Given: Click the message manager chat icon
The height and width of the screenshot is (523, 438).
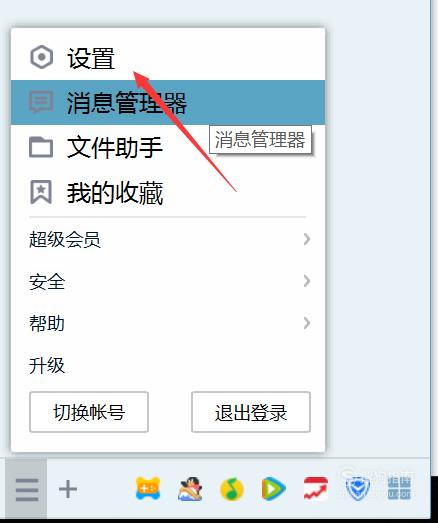Looking at the screenshot, I should [41, 102].
